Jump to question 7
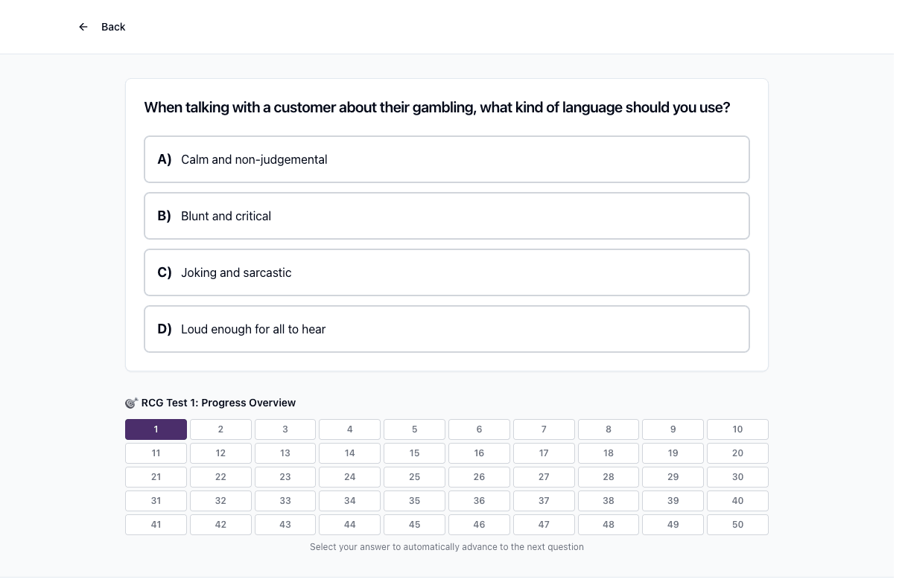Image resolution: width=905 pixels, height=588 pixels. click(x=544, y=429)
